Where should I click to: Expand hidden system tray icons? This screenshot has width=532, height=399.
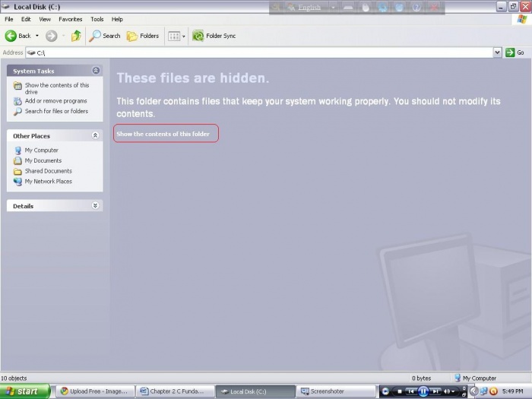[473, 391]
